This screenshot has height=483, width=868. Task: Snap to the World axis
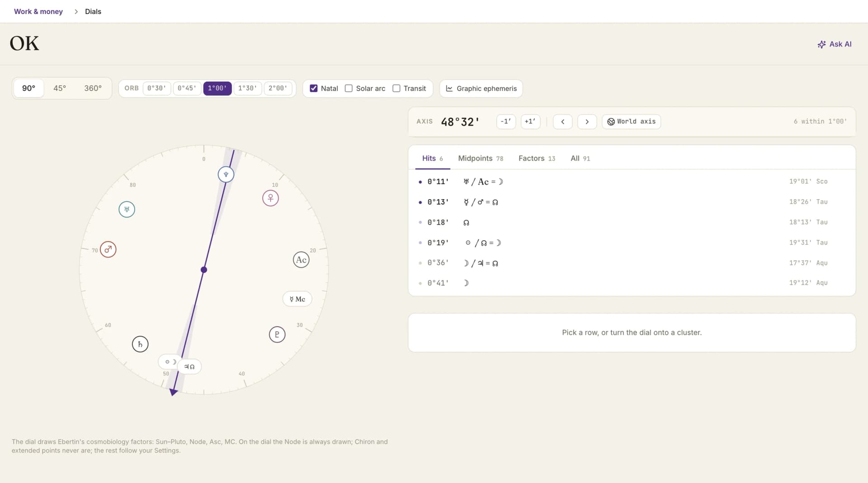point(631,122)
